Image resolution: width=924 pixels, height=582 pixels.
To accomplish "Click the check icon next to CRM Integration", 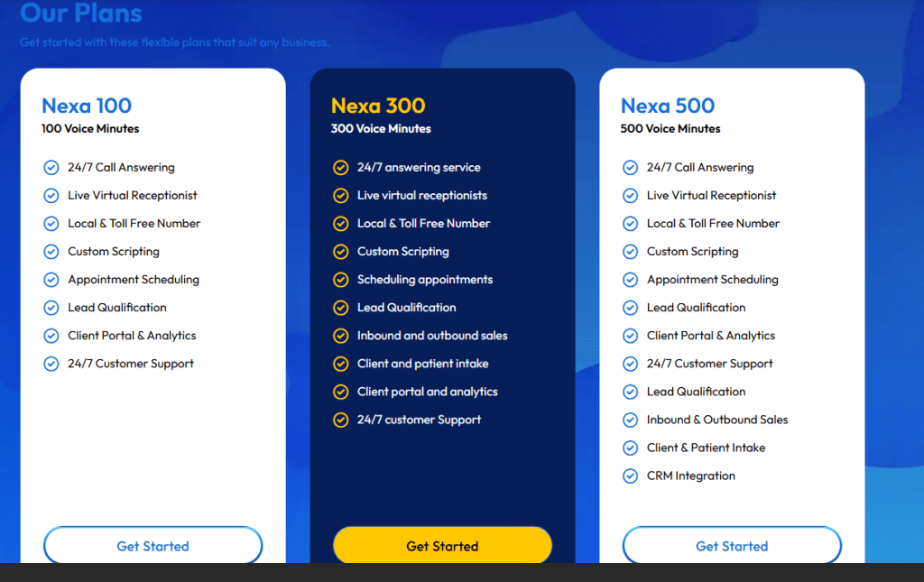I will tap(630, 476).
